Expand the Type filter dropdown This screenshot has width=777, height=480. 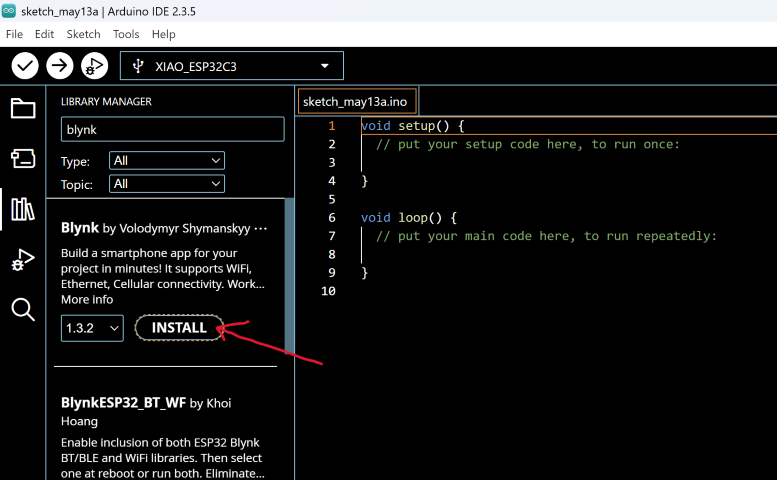167,160
